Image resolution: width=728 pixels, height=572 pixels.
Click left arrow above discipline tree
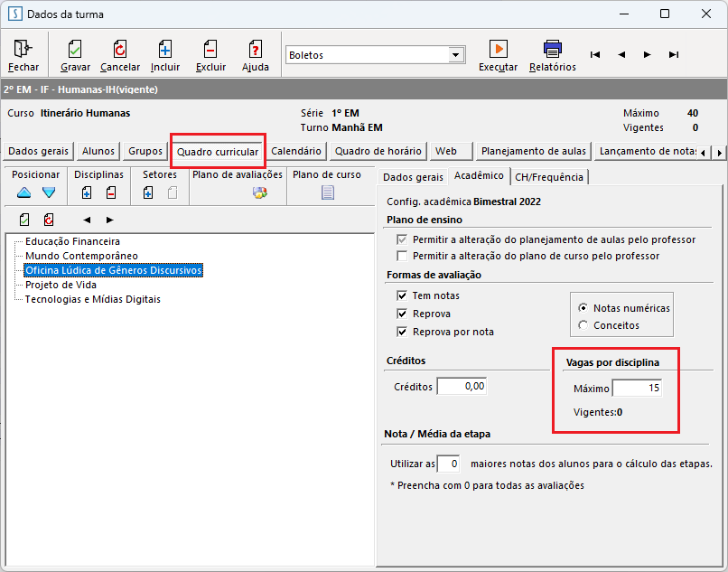click(x=87, y=220)
